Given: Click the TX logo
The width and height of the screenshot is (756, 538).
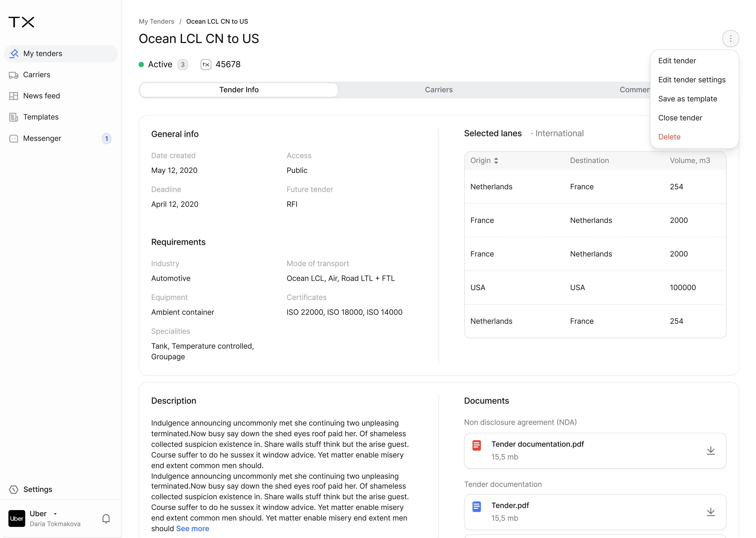Looking at the screenshot, I should click(21, 22).
